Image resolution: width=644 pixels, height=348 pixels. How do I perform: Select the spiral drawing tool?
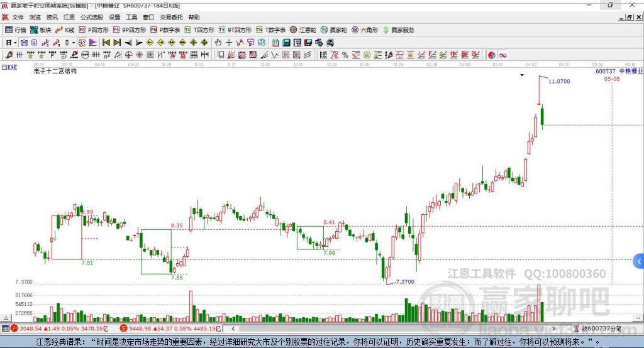[x=64, y=55]
